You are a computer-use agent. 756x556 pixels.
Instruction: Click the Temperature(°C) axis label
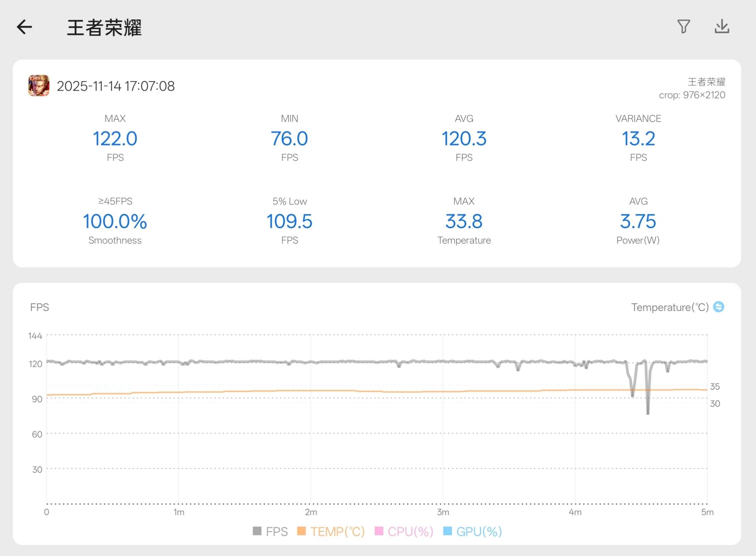pos(670,307)
